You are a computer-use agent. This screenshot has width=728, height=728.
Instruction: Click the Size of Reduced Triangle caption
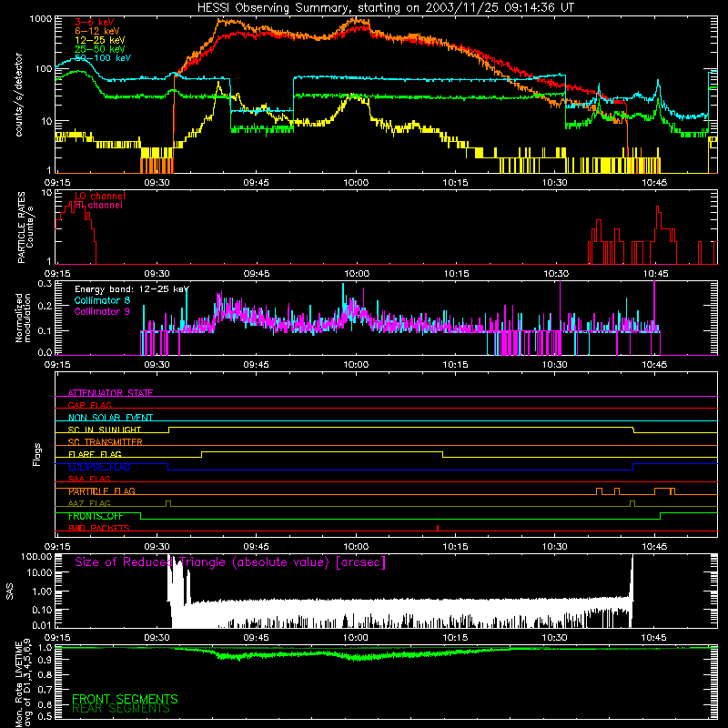coord(230,562)
